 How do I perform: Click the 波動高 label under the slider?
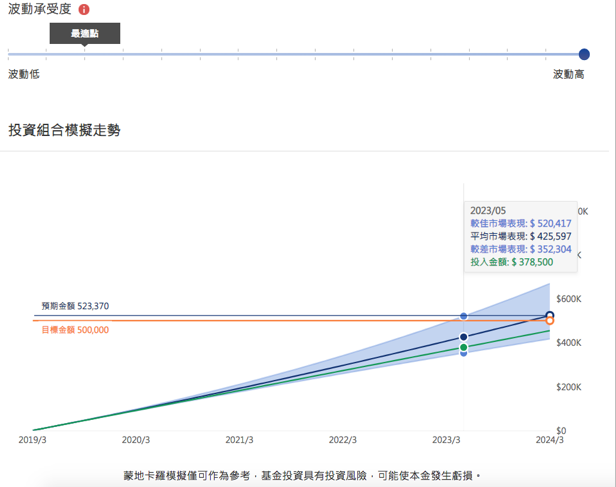click(x=568, y=74)
